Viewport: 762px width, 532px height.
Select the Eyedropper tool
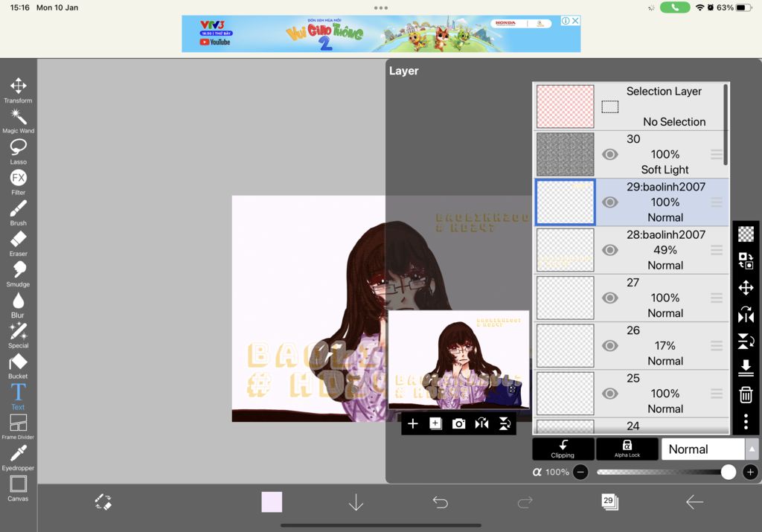[18, 458]
